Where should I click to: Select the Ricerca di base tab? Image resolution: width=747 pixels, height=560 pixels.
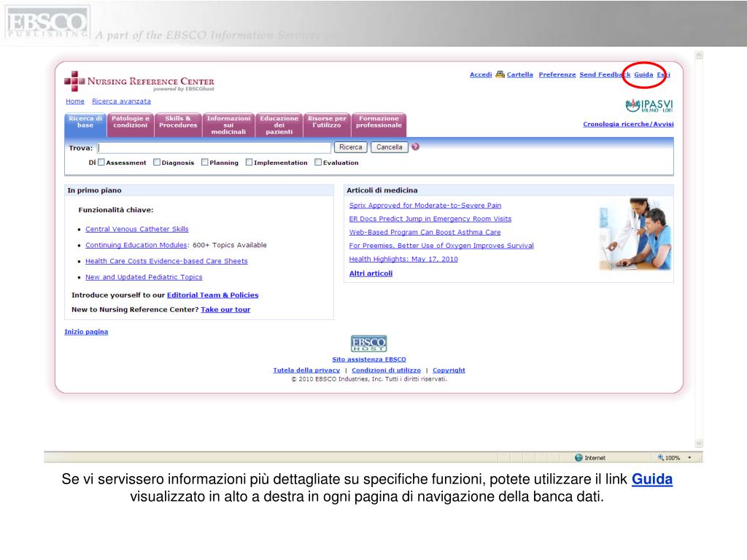click(85, 125)
